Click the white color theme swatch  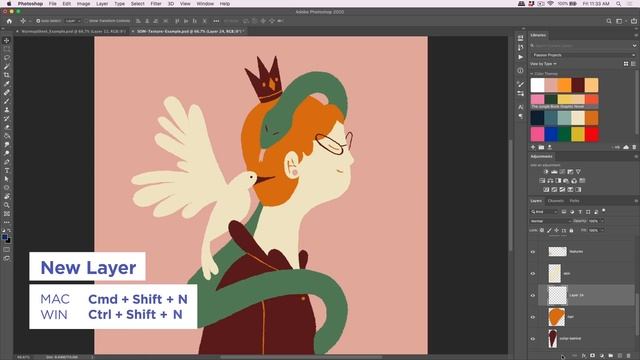(537, 85)
